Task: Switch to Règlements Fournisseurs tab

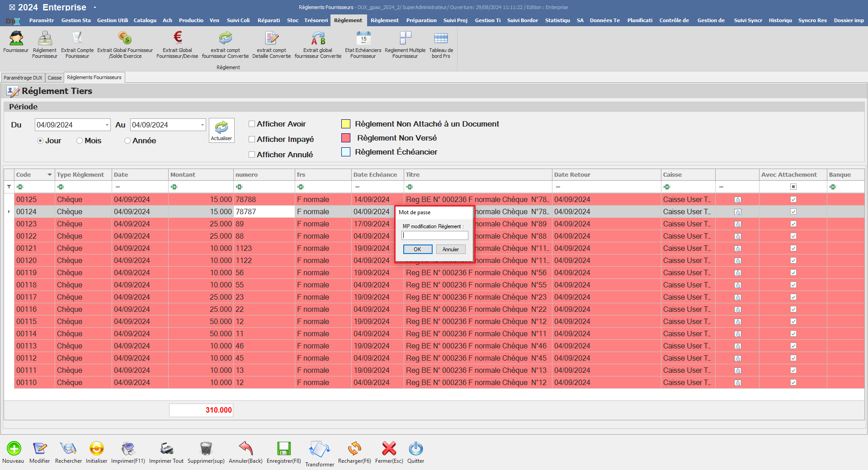Action: coord(94,78)
